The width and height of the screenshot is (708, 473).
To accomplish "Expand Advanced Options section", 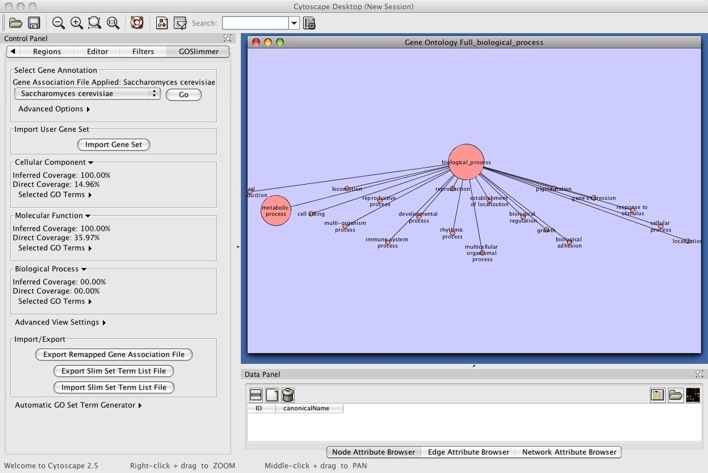I will point(54,109).
